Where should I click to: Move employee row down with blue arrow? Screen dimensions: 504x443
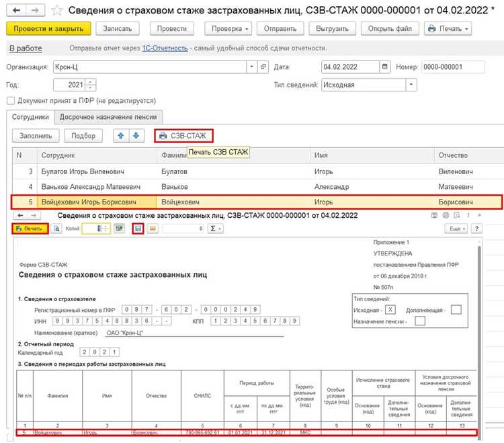point(136,136)
